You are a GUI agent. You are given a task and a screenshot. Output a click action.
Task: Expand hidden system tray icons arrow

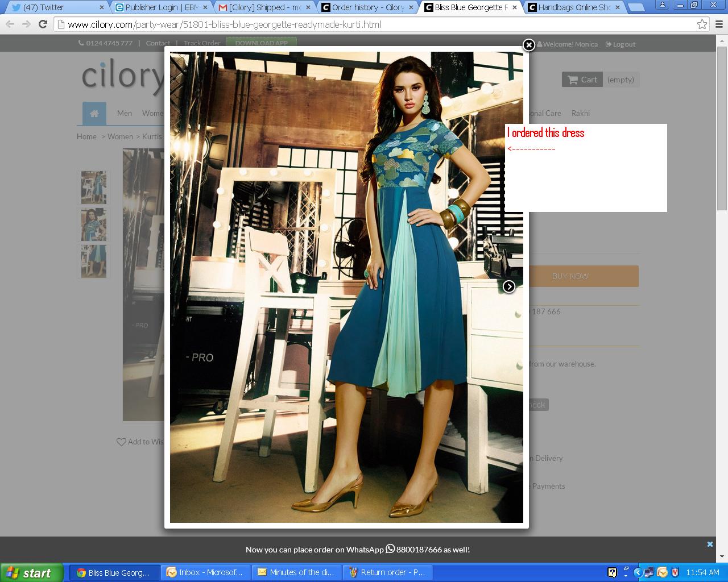pyautogui.click(x=638, y=573)
